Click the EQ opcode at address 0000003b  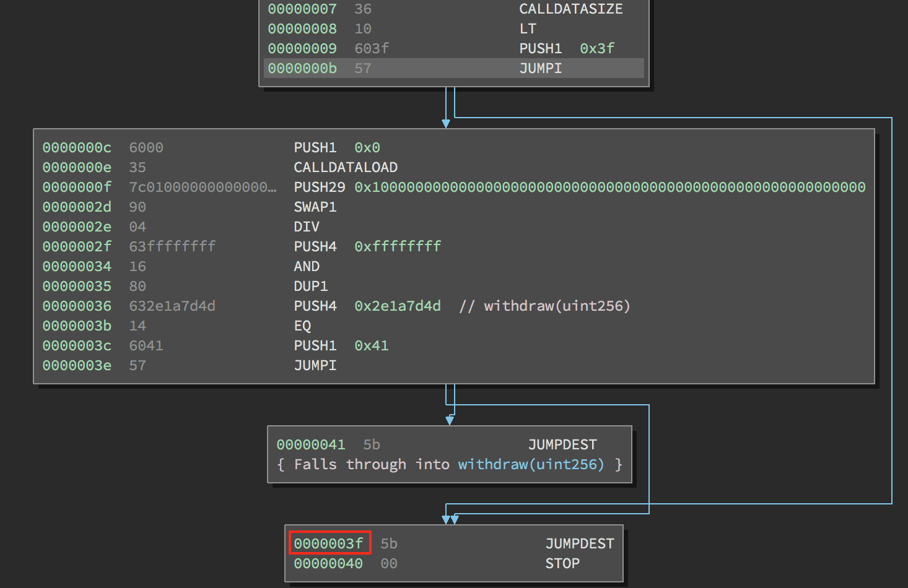click(x=302, y=326)
